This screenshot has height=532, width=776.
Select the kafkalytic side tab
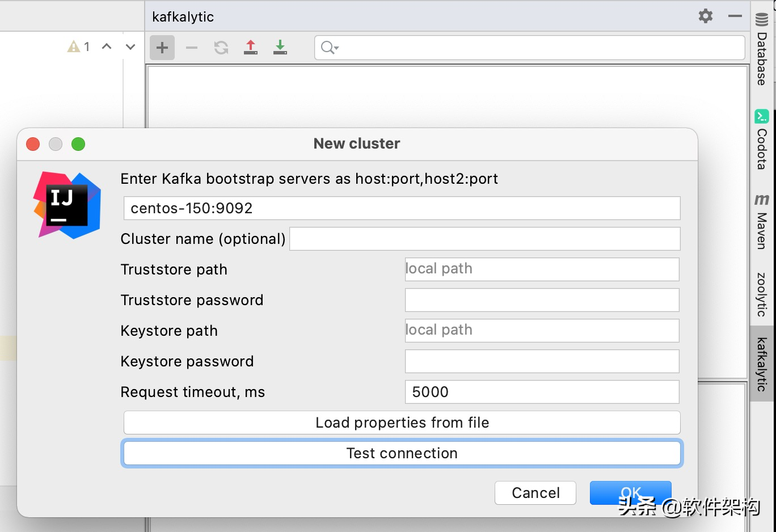tap(762, 364)
